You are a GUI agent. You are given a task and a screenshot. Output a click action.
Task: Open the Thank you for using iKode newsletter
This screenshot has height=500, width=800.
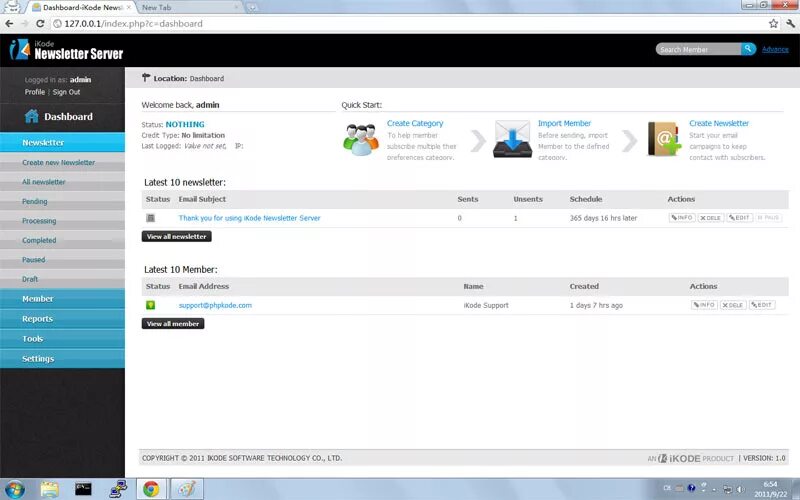pyautogui.click(x=249, y=218)
